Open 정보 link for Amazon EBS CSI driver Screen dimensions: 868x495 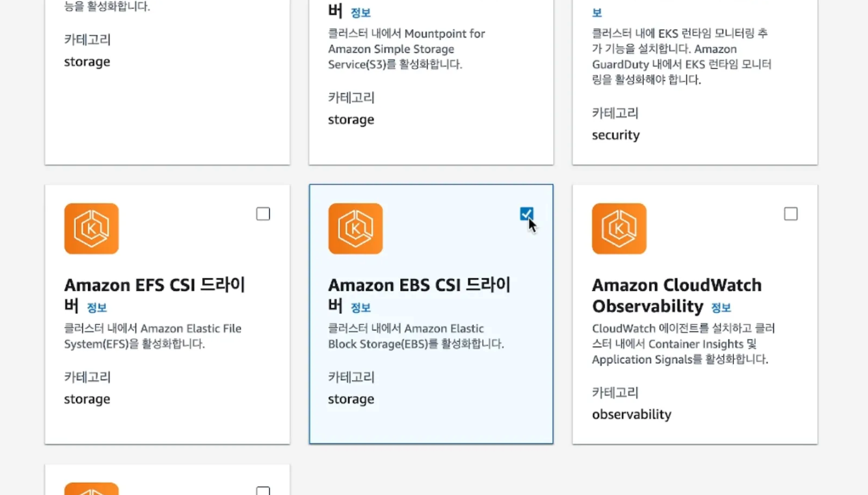(x=361, y=308)
